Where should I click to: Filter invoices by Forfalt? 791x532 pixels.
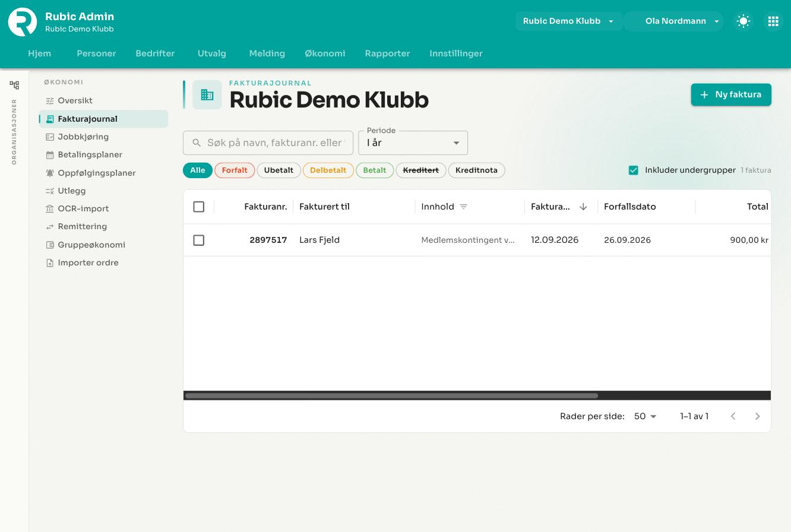point(235,170)
